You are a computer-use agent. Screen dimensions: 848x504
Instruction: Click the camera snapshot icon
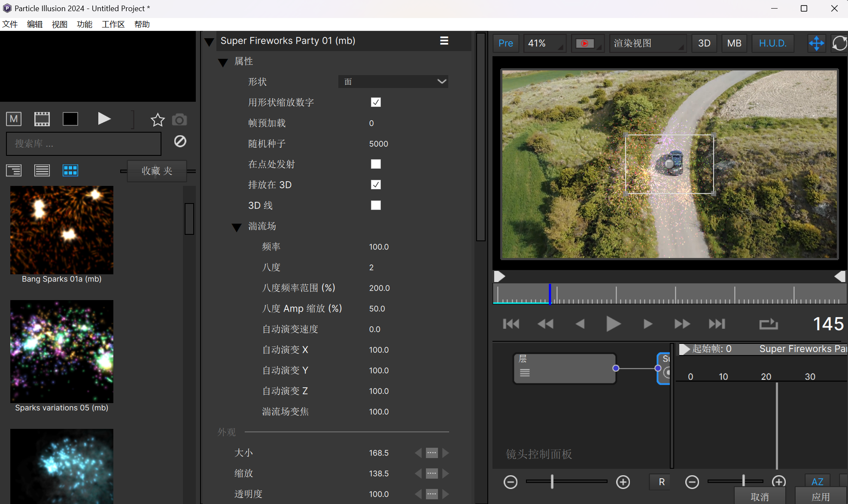(x=179, y=119)
